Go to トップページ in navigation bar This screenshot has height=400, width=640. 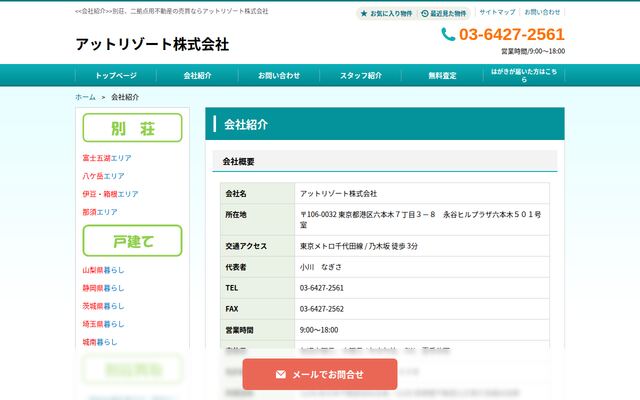(116, 76)
